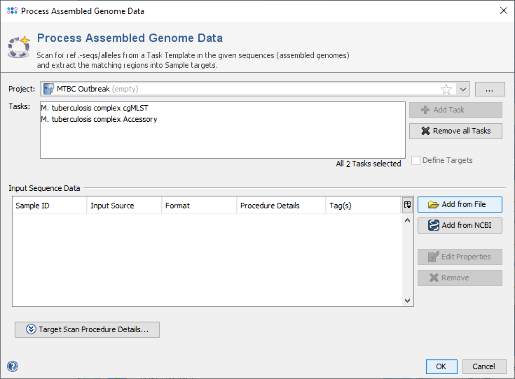
Task: Click the table scrollbar down arrow
Action: (x=407, y=300)
